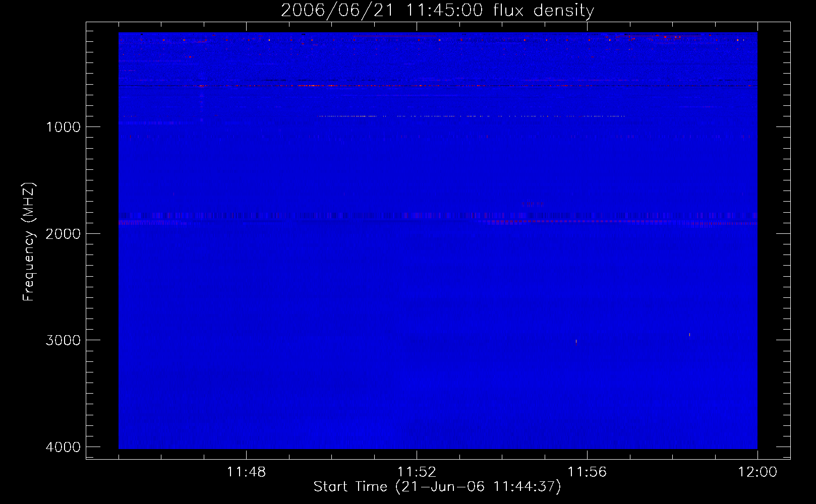This screenshot has height=504, width=816.
Task: Click the 4000 frequency tick label
Action: point(63,447)
